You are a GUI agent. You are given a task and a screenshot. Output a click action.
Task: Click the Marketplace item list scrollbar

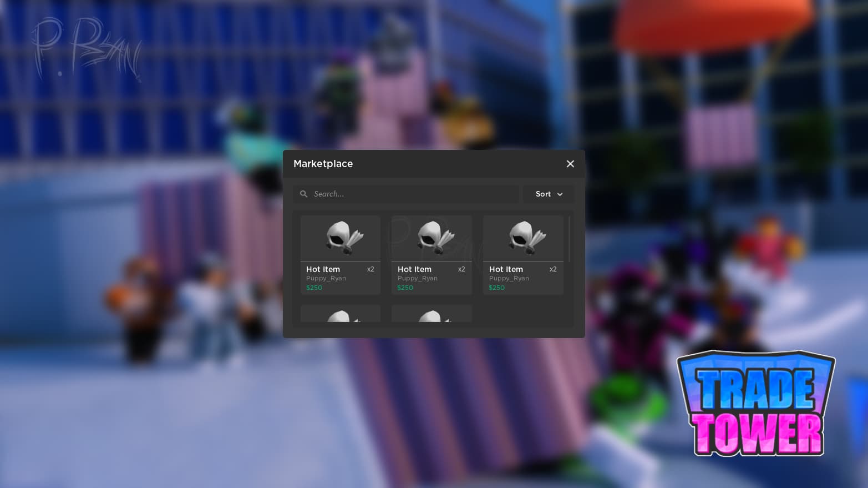(569, 239)
